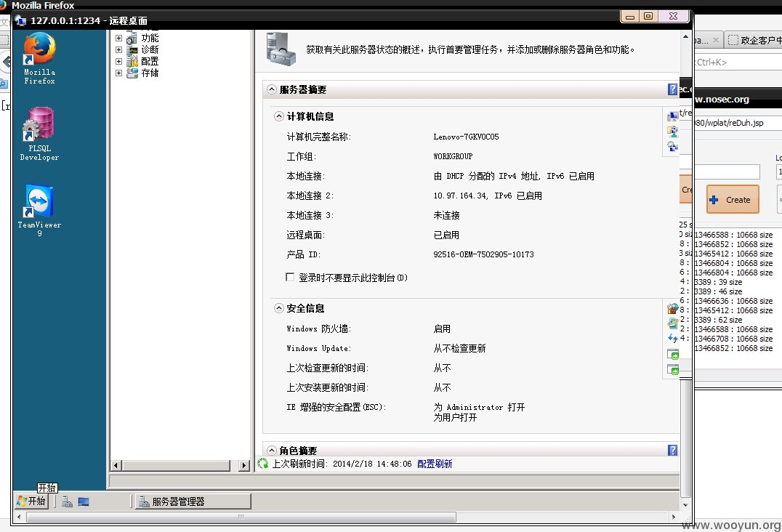
Task: Click the configure updates icon beside 安全信息
Action: click(672, 323)
